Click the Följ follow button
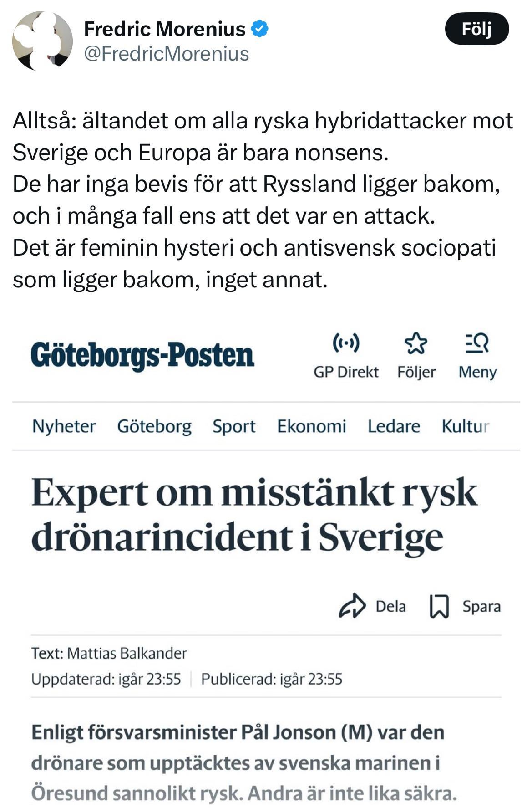This screenshot has height=808, width=532. click(x=476, y=29)
